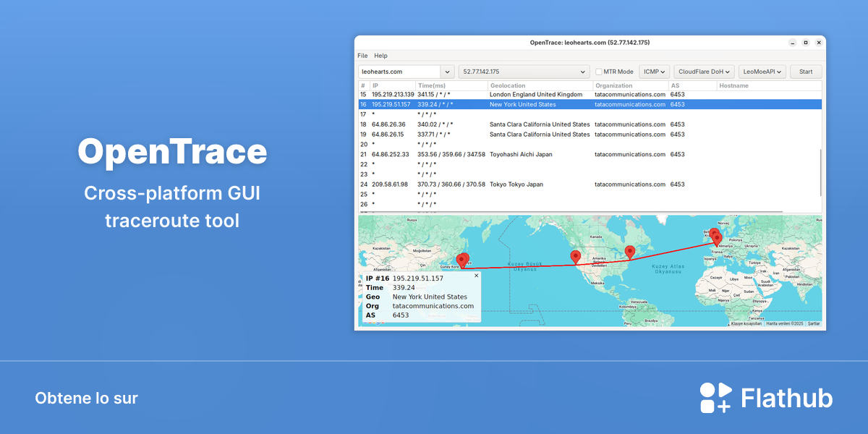Select empty hop row 22

point(590,164)
